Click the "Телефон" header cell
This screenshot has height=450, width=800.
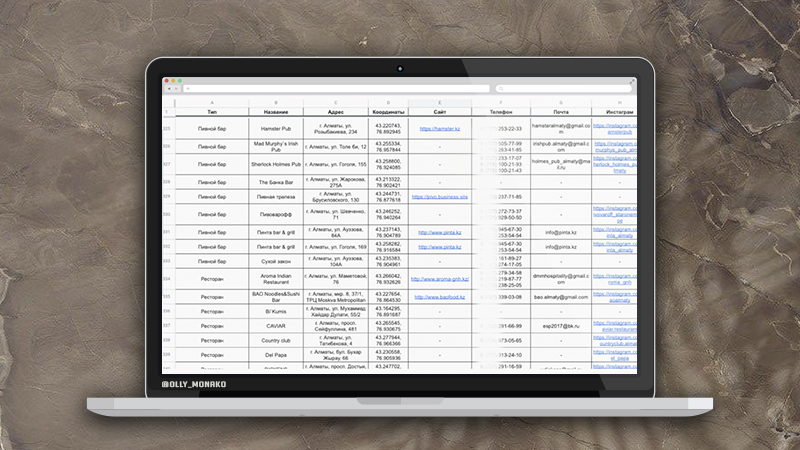pos(501,112)
